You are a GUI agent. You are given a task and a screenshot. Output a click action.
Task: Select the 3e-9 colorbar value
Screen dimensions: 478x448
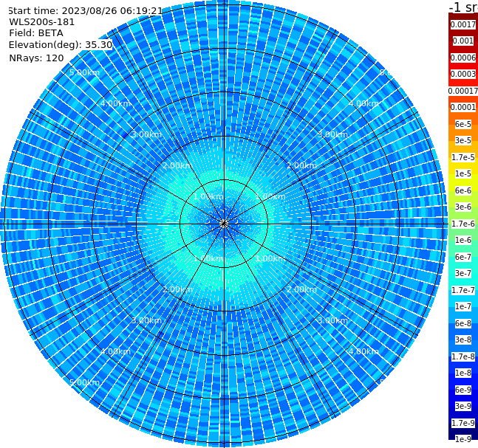[463, 406]
